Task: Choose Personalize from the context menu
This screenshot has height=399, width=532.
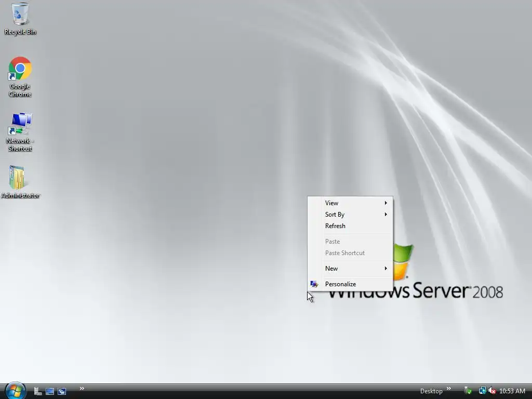Action: coord(350,284)
